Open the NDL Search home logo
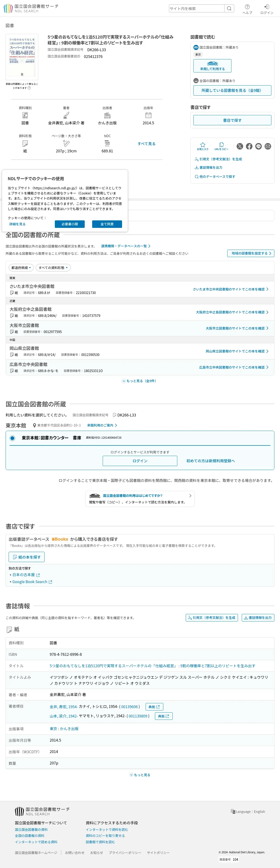This screenshot has width=280, height=868. click(x=31, y=8)
